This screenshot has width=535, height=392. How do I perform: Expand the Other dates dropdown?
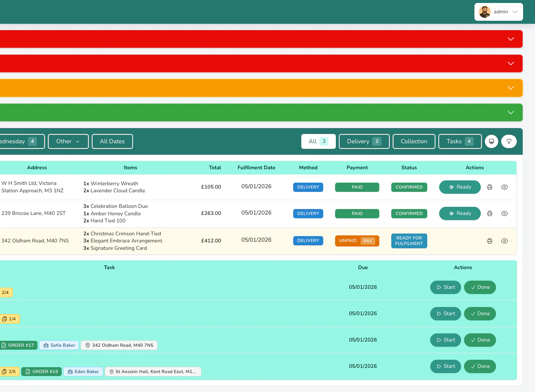68,141
